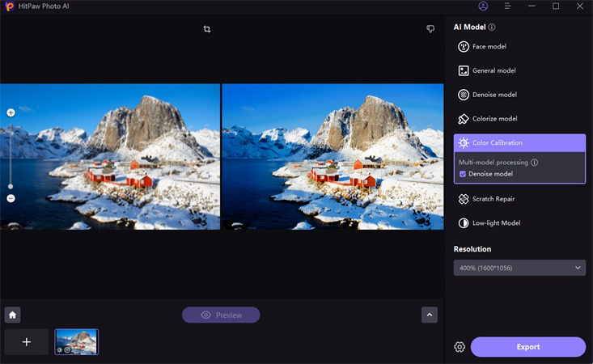The height and width of the screenshot is (364, 593).
Task: Click the zoom slider handle
Action: coord(11,186)
